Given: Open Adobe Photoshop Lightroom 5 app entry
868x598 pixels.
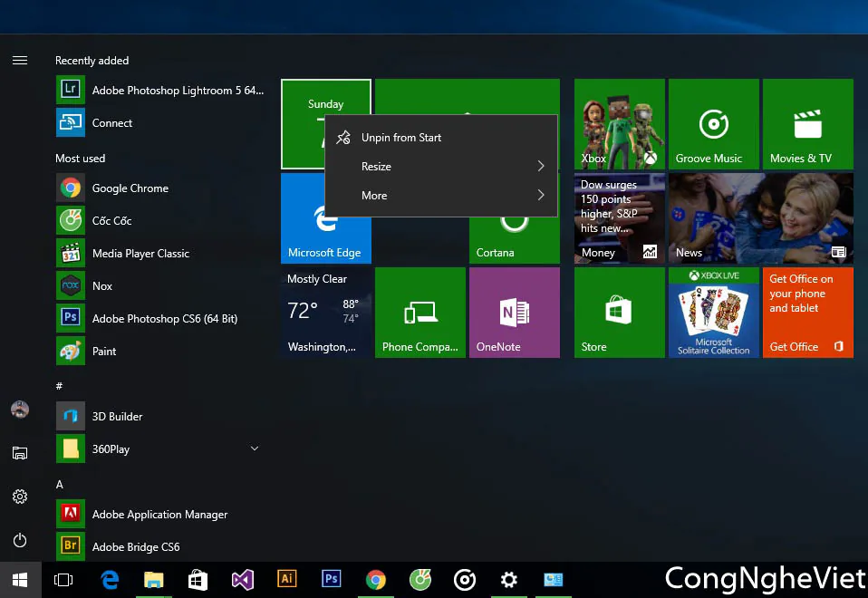Looking at the screenshot, I should click(160, 91).
